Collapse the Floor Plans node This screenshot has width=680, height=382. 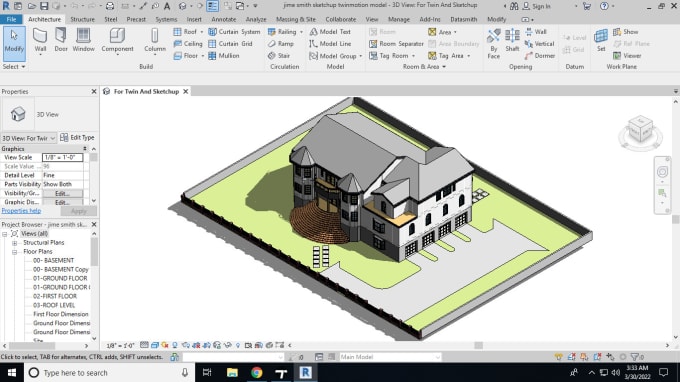point(14,252)
